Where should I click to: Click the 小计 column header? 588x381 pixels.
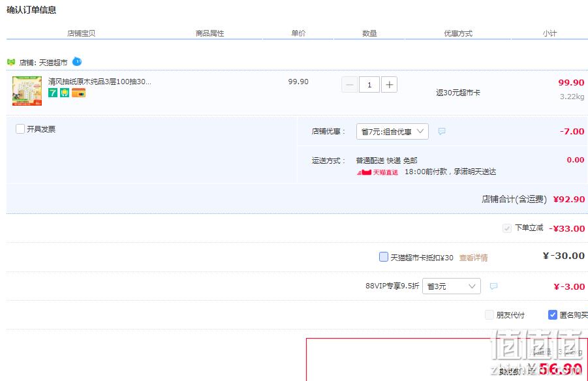click(x=549, y=33)
